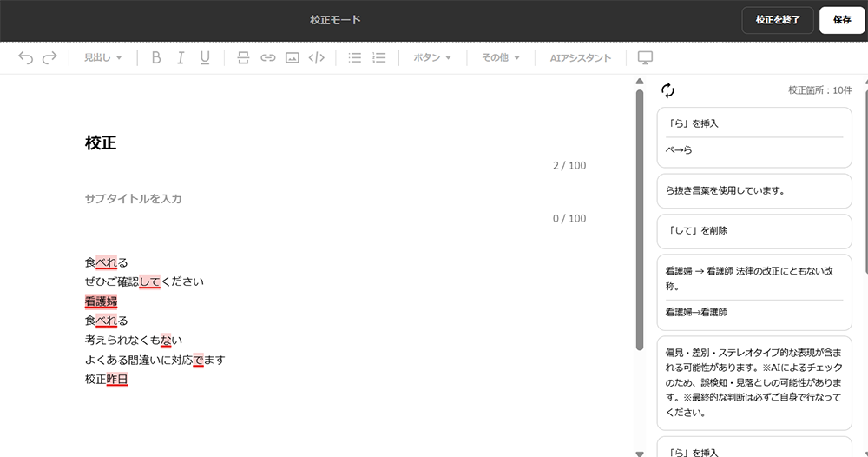Select the 「して」を削除 correction card
This screenshot has width=868, height=457.
point(754,231)
